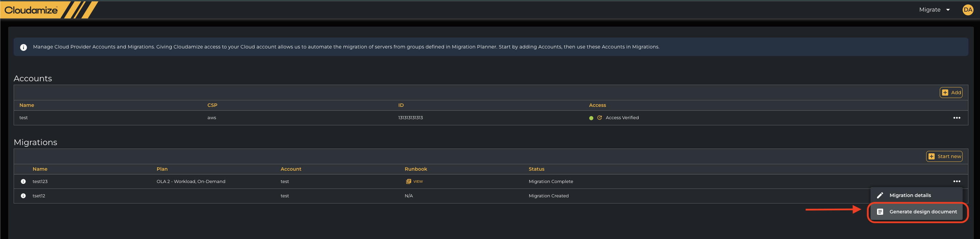Click the info icon in the banner
This screenshot has height=239, width=980.
pos(24,47)
